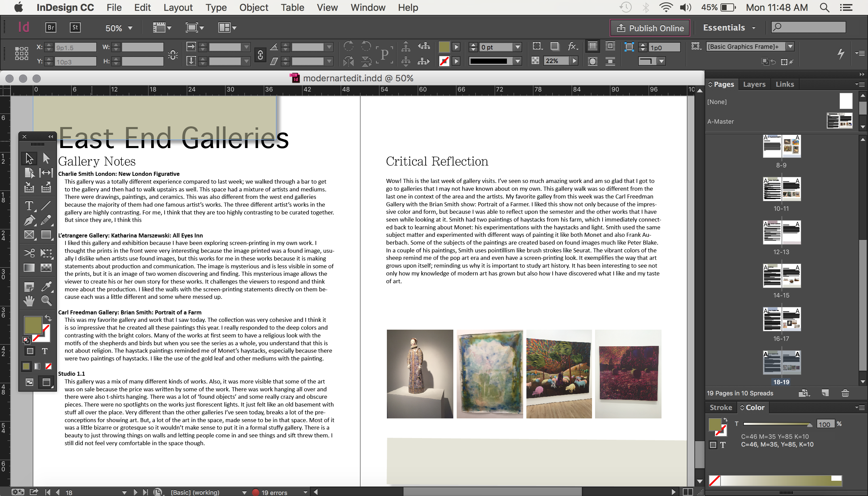Select the Pen tool in the toolbox

click(x=29, y=221)
